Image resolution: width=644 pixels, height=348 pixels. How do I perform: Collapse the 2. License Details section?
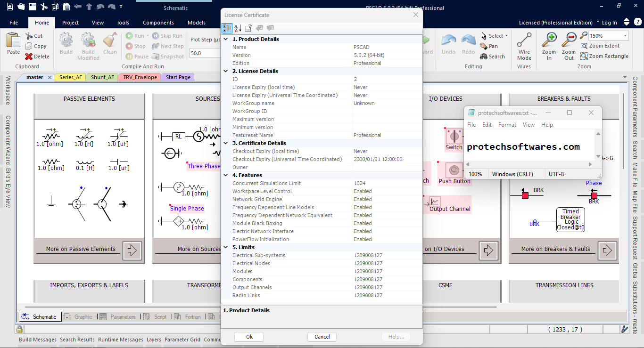pos(226,71)
